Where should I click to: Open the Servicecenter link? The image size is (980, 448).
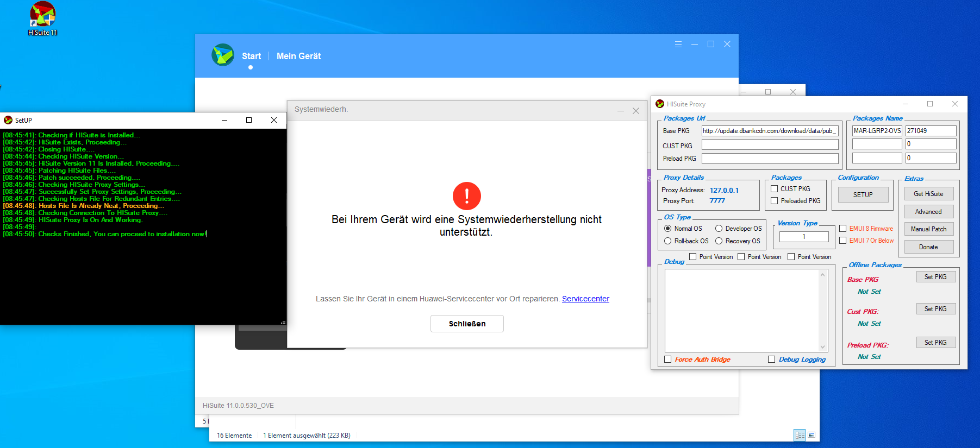coord(585,299)
